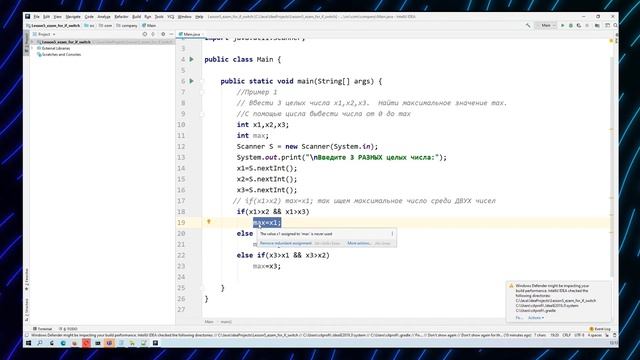
Task: Click line 18 if(x1>x2 && x1>x3) statement
Action: (273, 212)
